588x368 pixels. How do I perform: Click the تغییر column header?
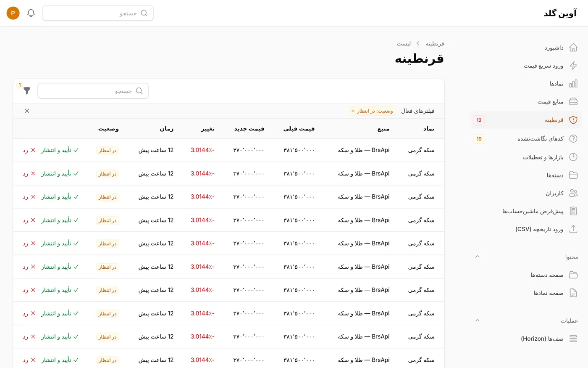pyautogui.click(x=207, y=129)
